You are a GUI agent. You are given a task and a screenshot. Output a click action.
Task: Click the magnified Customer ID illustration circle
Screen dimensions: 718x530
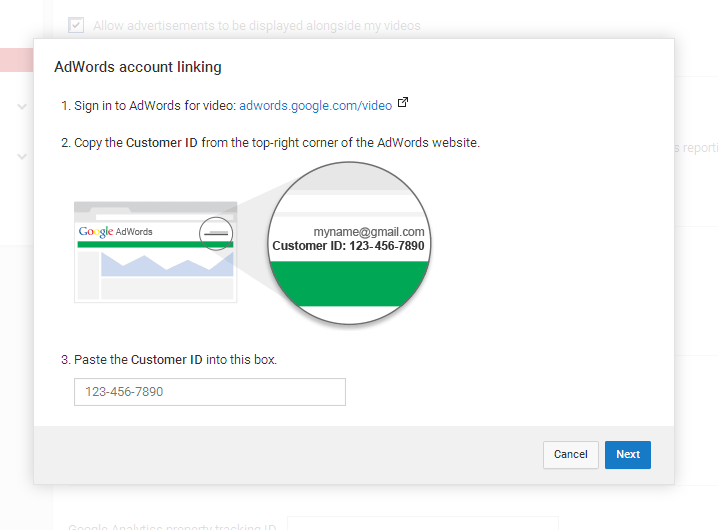(x=349, y=243)
